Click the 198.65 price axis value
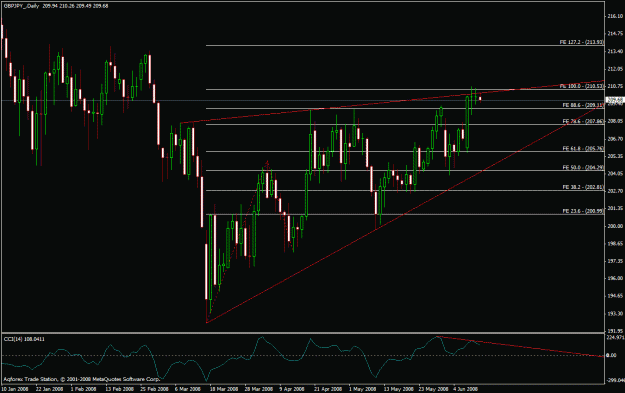Viewport: 625px width, 393px height. [x=615, y=243]
